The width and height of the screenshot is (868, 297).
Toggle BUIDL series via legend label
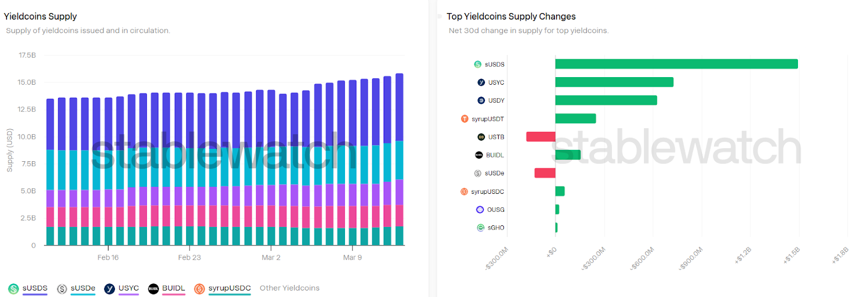[174, 288]
